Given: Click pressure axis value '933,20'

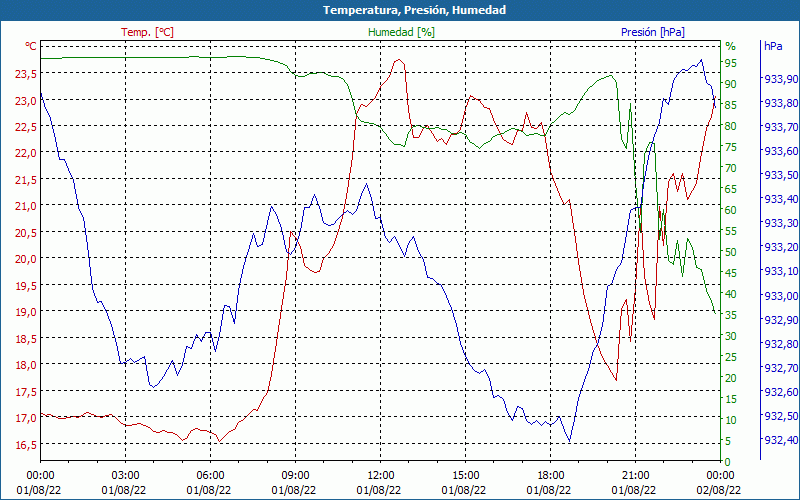Looking at the screenshot, I should [781, 247].
